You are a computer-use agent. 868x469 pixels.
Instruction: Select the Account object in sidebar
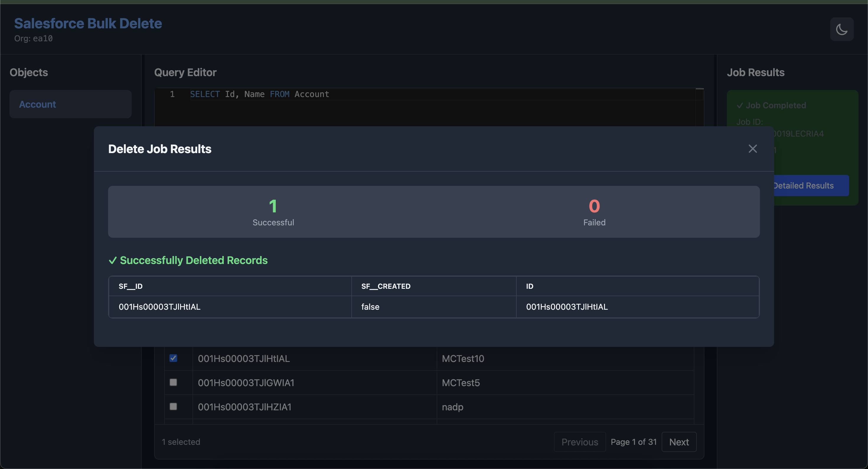pyautogui.click(x=70, y=104)
